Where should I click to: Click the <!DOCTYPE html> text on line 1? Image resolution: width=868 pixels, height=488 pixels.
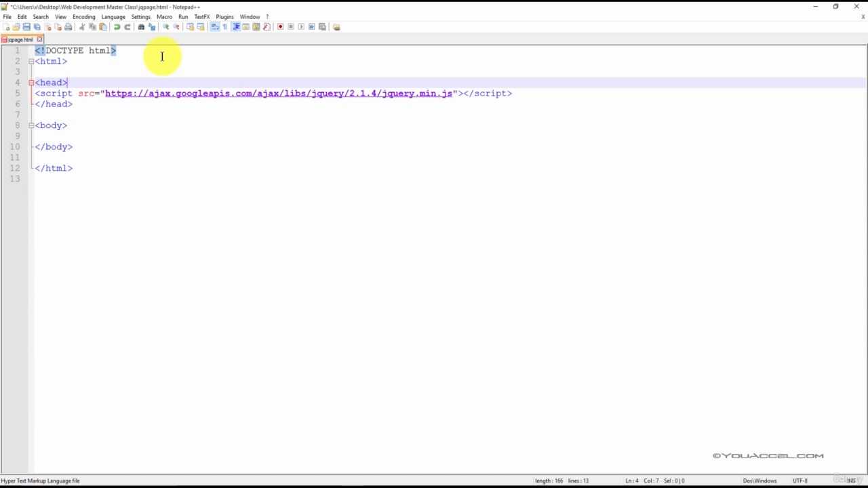coord(75,51)
